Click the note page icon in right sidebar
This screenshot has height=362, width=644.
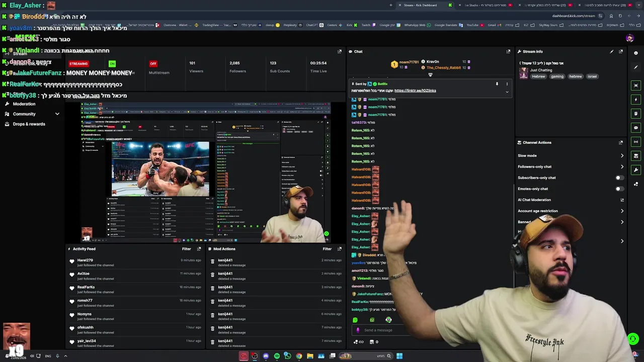click(x=636, y=114)
